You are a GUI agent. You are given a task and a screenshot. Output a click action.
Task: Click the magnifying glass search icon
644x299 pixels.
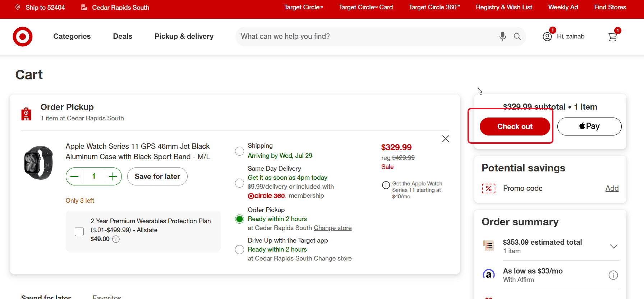click(x=517, y=36)
